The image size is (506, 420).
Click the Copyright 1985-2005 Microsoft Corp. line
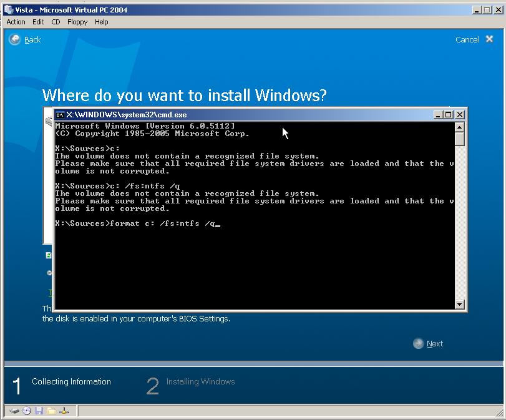(x=152, y=134)
